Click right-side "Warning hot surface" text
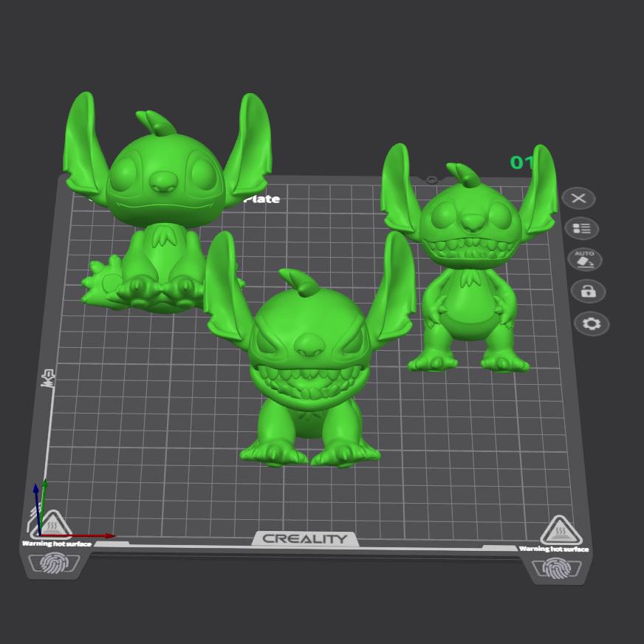This screenshot has width=644, height=644. coord(554,549)
